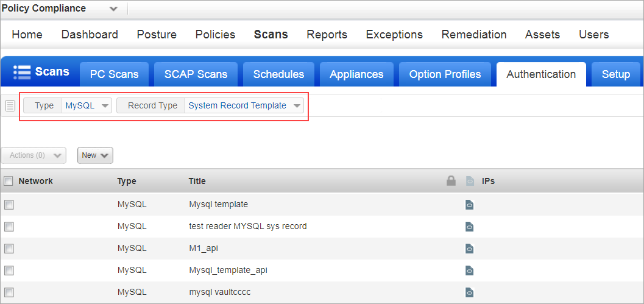Go to the PC Scans tab
Viewport: 644px width, 304px height.
pyautogui.click(x=114, y=74)
